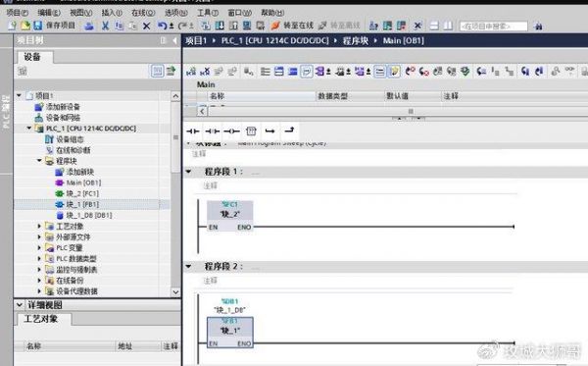
Task: Open the 插入 menu
Action: pos(112,13)
